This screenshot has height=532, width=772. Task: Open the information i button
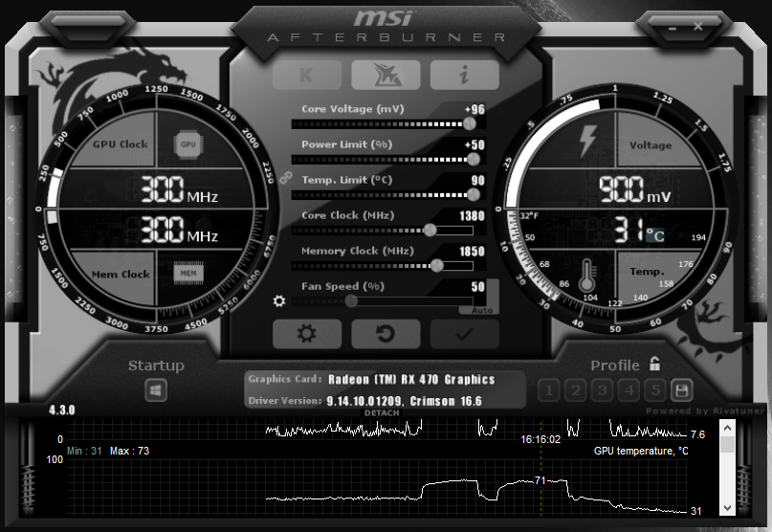[464, 75]
